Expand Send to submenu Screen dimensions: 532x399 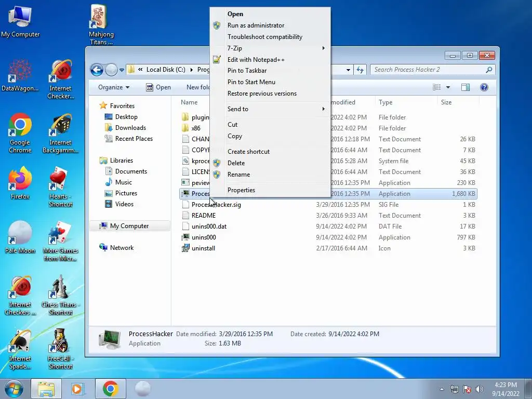pyautogui.click(x=270, y=109)
